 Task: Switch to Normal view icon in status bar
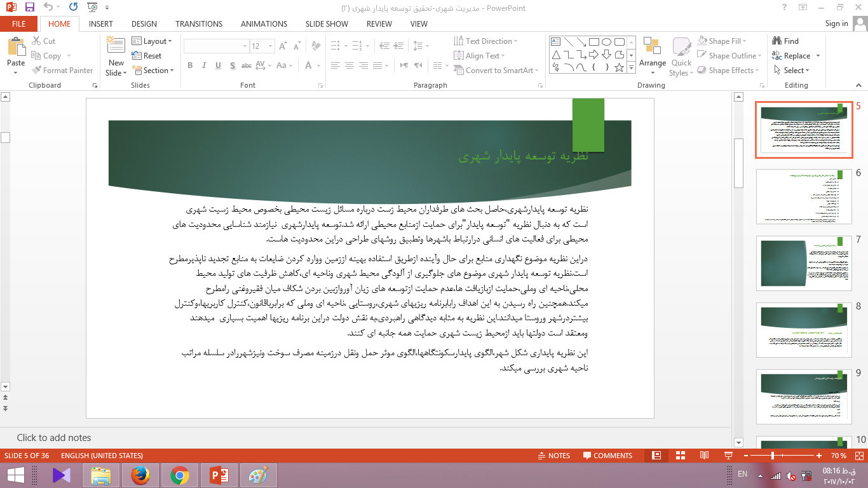coord(657,456)
